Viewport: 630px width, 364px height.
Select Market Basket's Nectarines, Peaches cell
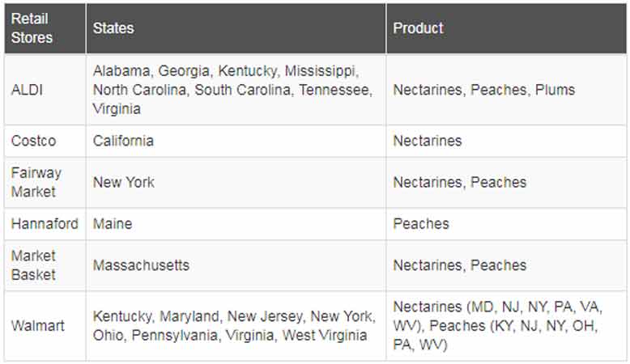coord(506,265)
